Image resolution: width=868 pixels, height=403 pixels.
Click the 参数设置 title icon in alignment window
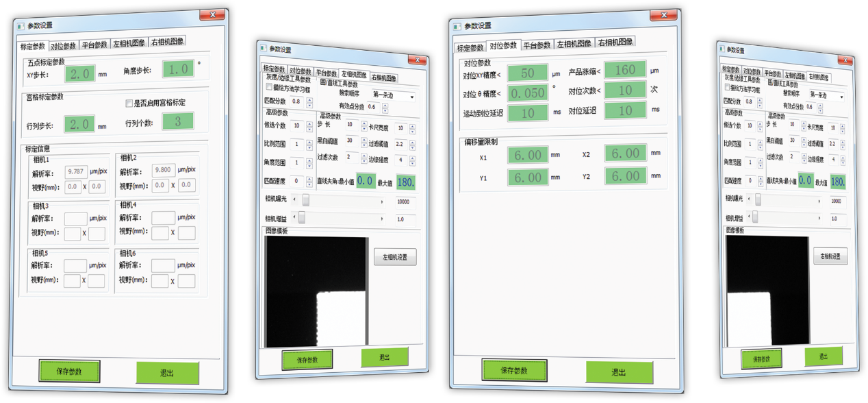(457, 26)
